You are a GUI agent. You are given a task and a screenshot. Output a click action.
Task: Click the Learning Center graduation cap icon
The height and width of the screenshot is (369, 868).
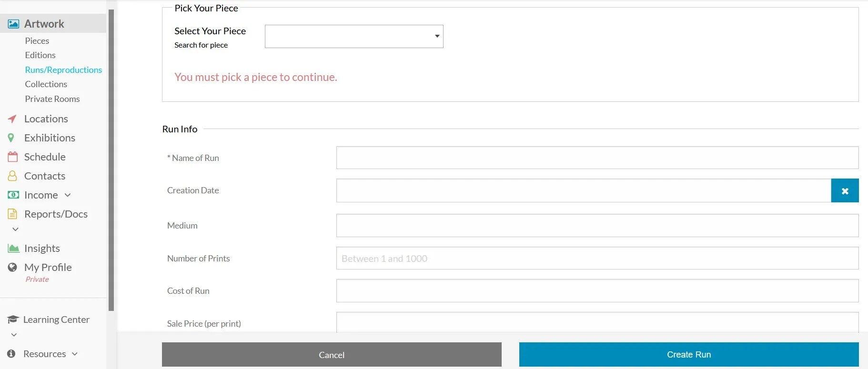[x=12, y=319]
